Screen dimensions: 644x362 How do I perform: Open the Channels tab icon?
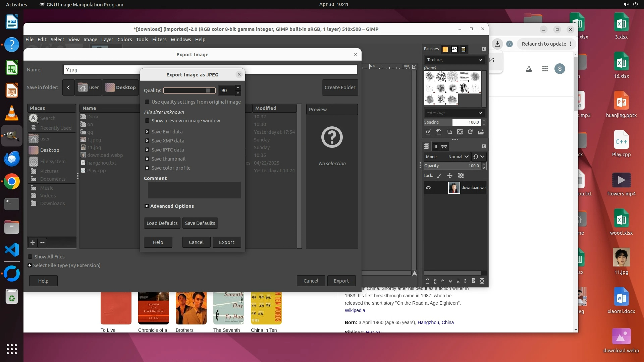pos(435,146)
